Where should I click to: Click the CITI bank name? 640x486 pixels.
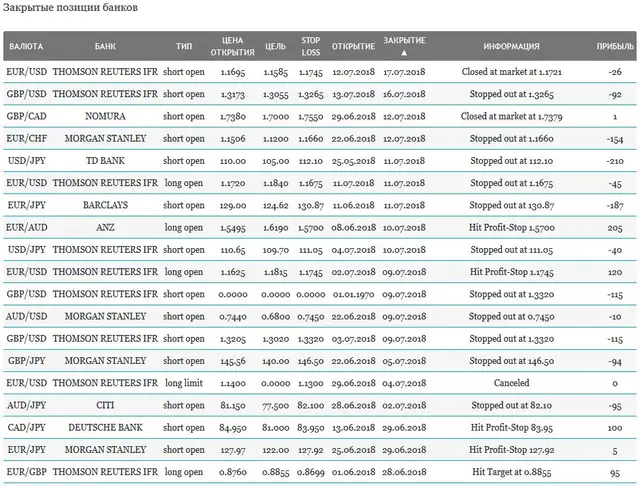[x=105, y=405]
